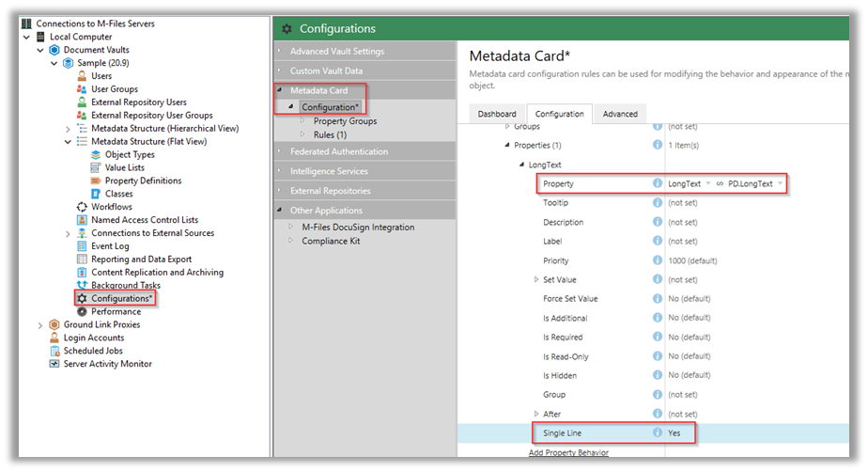This screenshot has height=472, width=868.
Task: Open the LongText property dropdown arrow
Action: pyautogui.click(x=708, y=183)
